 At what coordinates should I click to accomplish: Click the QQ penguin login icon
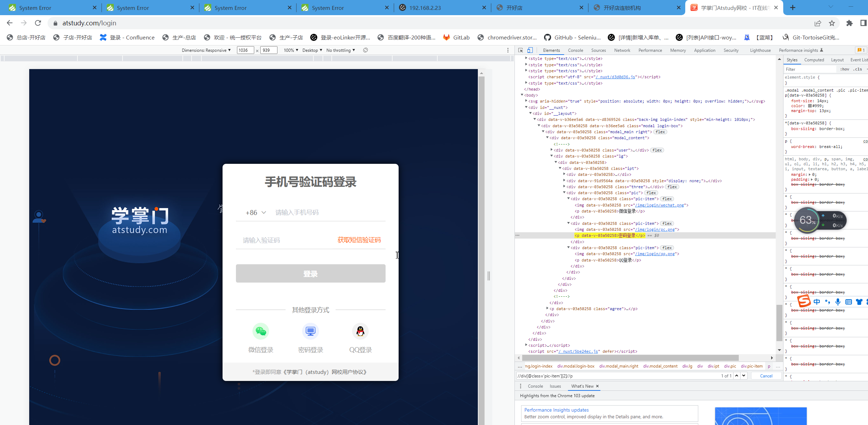coord(360,331)
